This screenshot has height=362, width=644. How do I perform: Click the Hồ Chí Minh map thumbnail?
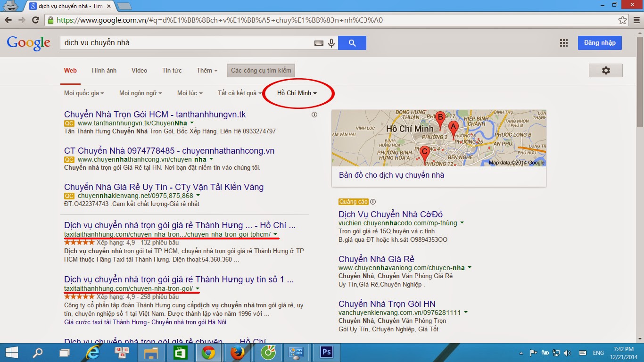(439, 138)
